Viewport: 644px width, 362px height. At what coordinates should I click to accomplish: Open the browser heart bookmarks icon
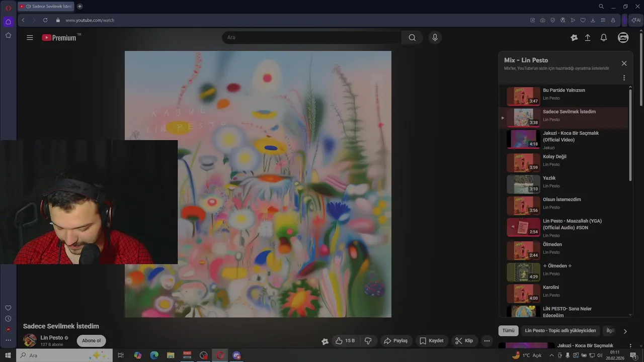583,20
